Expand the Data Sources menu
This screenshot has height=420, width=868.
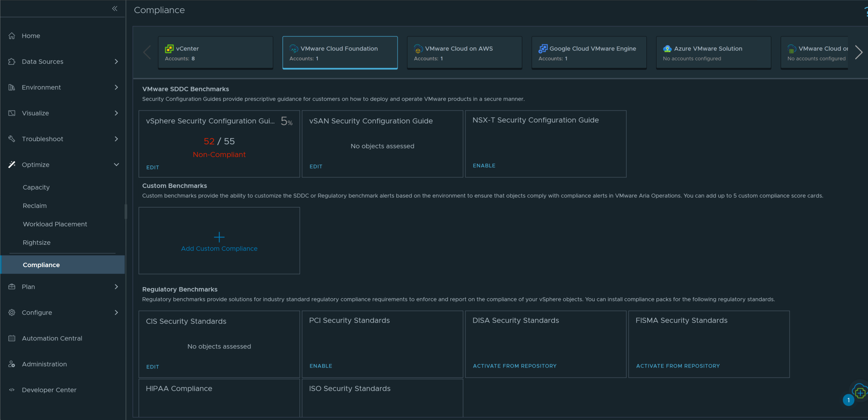tap(116, 62)
